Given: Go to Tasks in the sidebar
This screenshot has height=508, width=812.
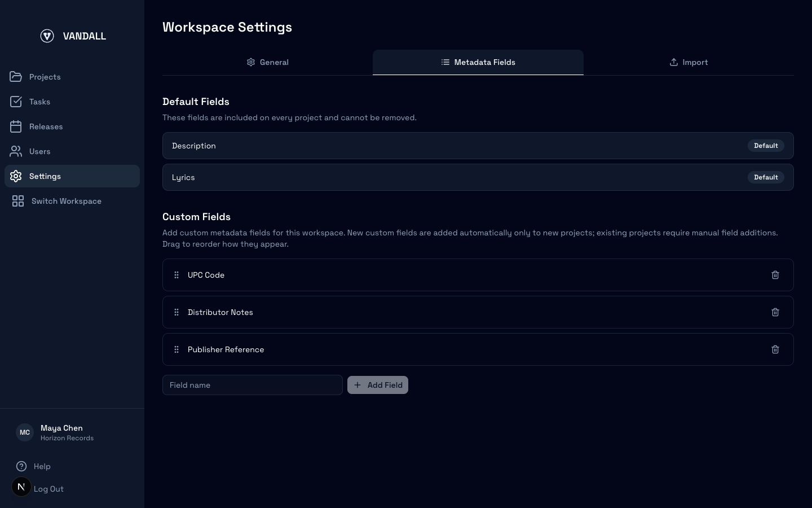Looking at the screenshot, I should pyautogui.click(x=72, y=102).
